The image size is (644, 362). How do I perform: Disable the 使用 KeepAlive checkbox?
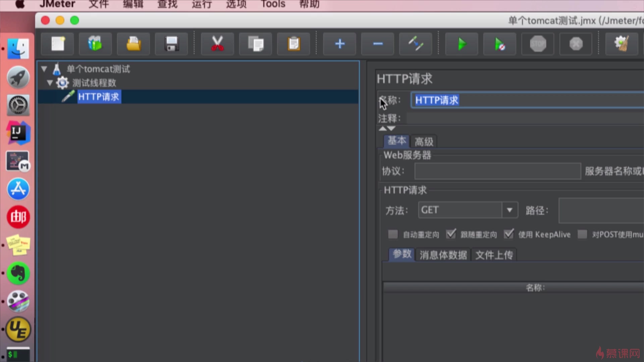coord(508,234)
